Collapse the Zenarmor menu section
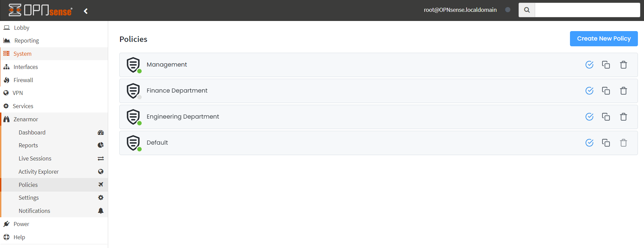The image size is (644, 248). click(x=26, y=119)
